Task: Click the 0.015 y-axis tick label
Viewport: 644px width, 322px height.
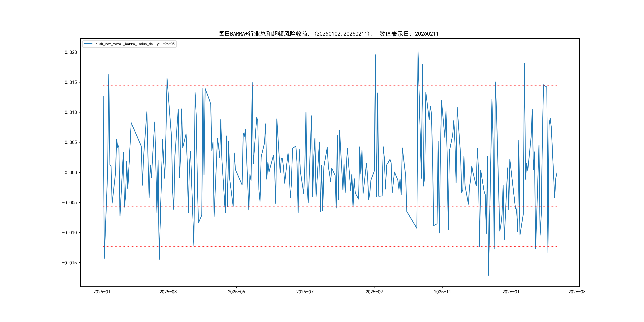Action: click(x=71, y=82)
